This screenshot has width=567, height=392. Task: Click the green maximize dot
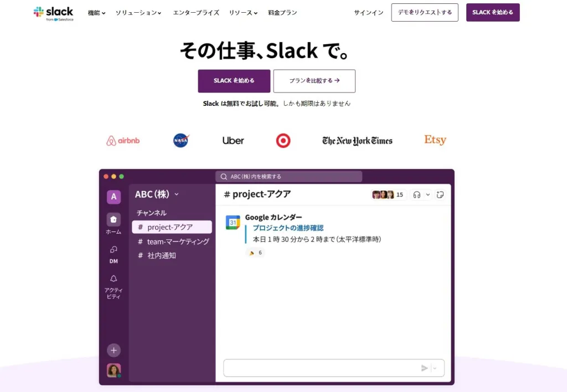click(121, 177)
